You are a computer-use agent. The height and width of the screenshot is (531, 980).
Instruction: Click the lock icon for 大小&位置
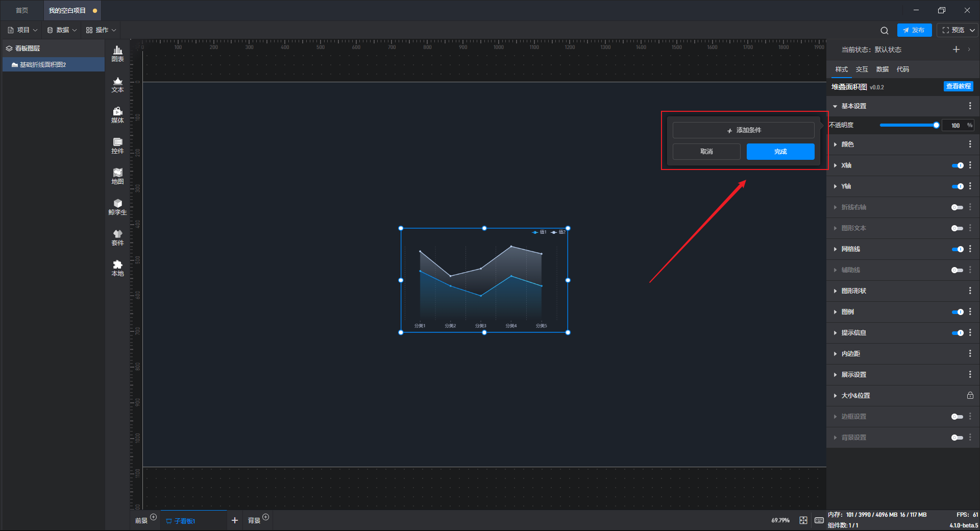click(x=970, y=395)
